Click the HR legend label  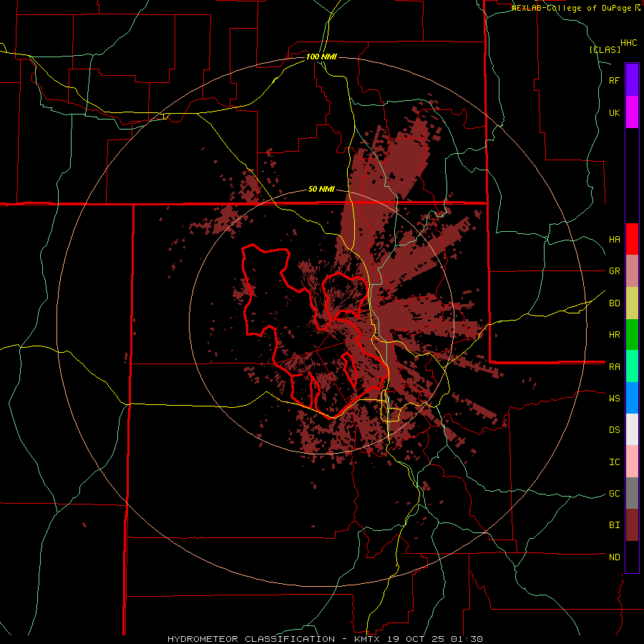tap(615, 335)
